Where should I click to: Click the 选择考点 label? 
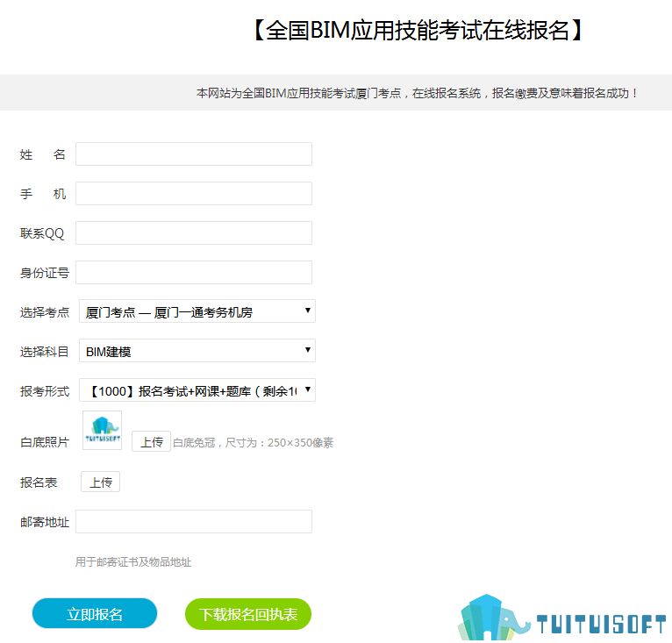point(45,312)
